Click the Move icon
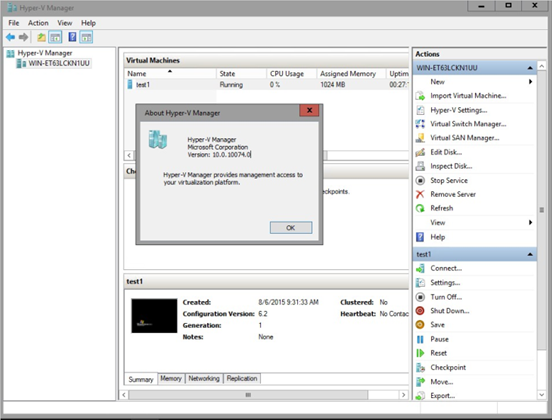 tap(420, 382)
